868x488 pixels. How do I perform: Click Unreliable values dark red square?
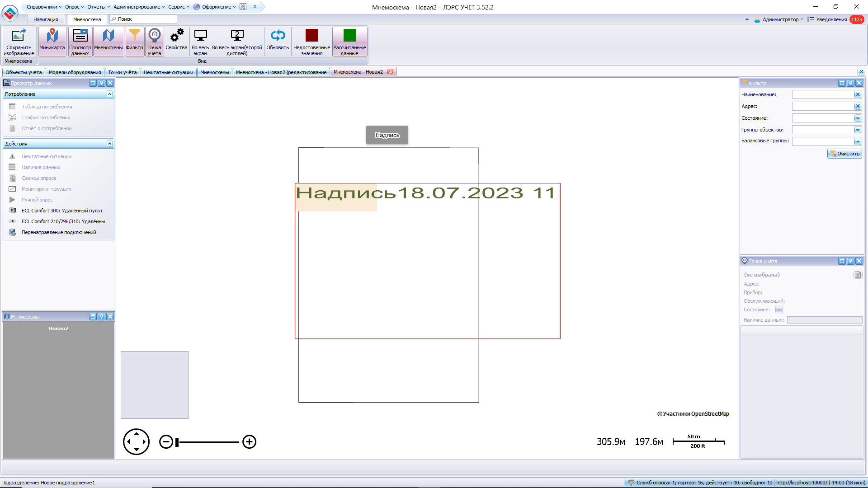(x=311, y=36)
